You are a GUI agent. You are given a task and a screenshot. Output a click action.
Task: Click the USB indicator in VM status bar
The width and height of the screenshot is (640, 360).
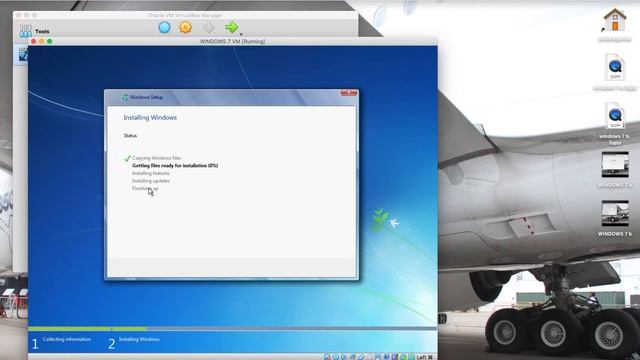(361, 357)
